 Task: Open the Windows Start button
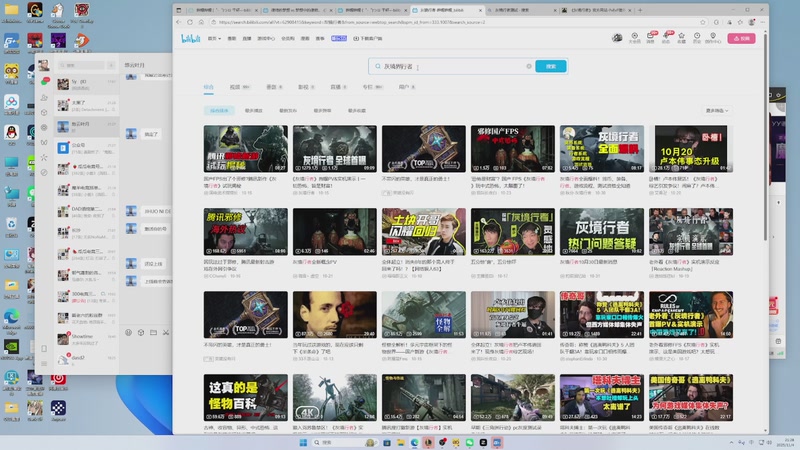pos(303,442)
